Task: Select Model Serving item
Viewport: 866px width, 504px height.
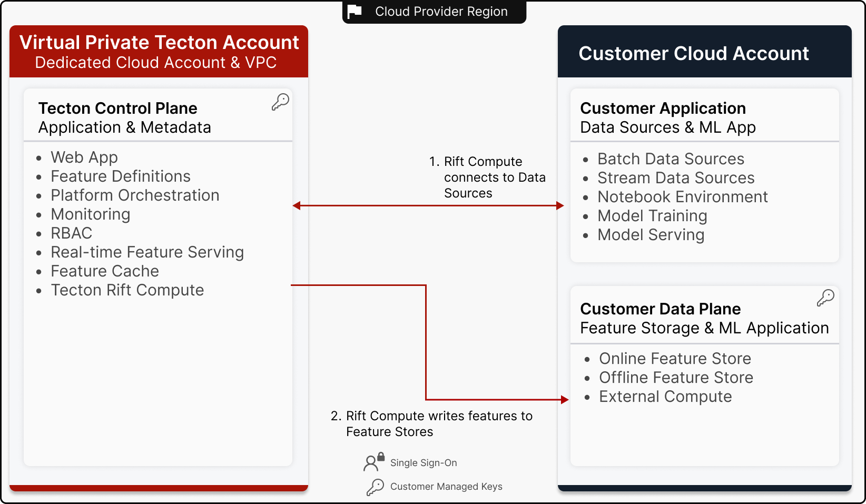Action: tap(651, 235)
